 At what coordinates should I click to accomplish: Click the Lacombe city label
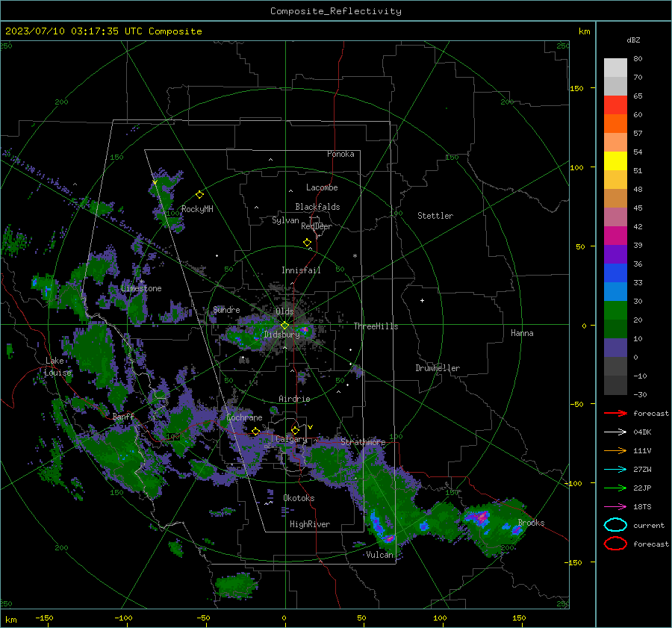pos(322,187)
